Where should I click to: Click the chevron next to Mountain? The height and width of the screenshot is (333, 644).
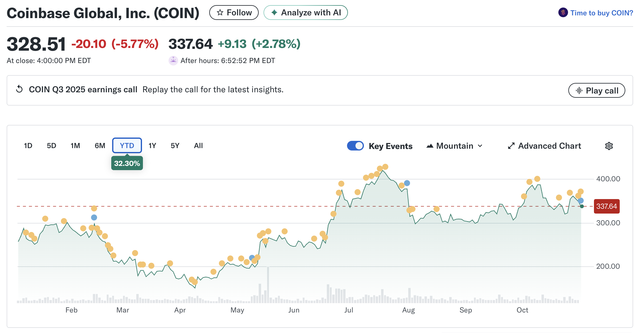tap(480, 146)
